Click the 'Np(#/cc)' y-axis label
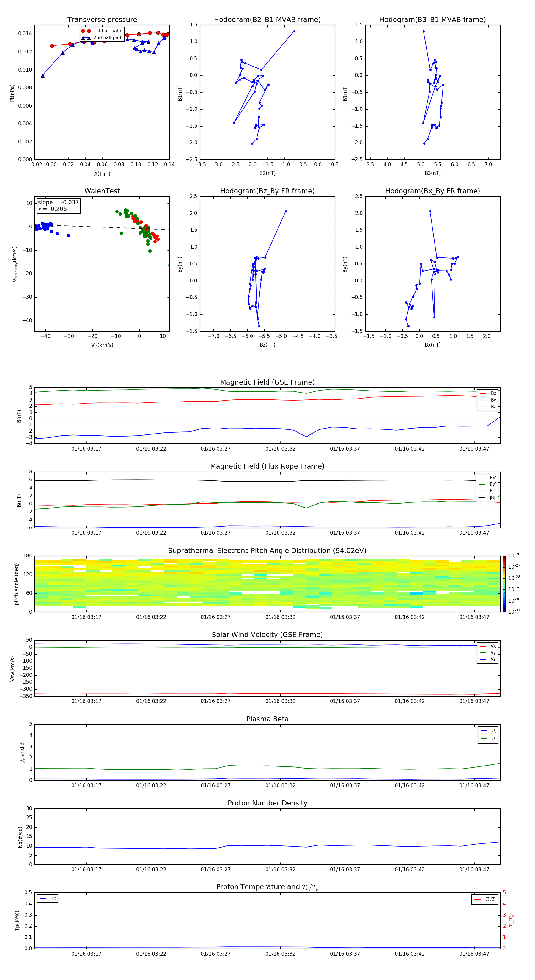The image size is (535, 980). (x=20, y=837)
